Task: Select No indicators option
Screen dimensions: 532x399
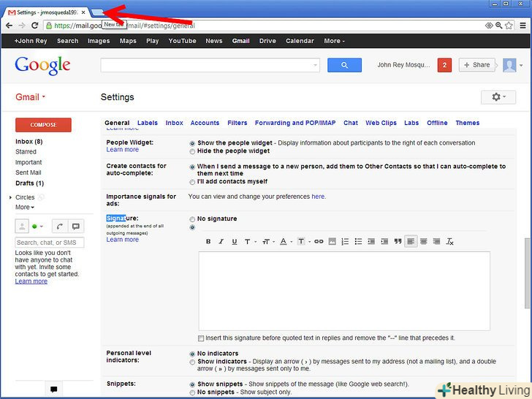Action: pos(192,354)
